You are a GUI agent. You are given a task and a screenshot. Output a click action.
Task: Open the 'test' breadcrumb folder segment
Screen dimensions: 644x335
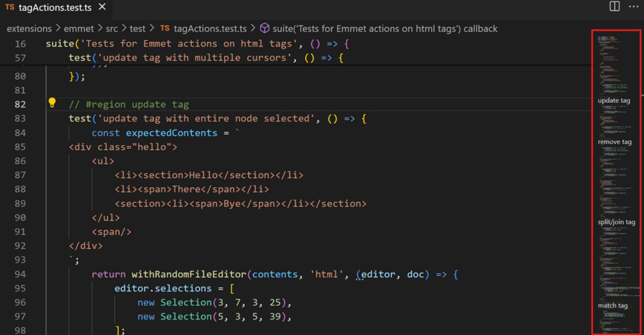click(x=137, y=29)
